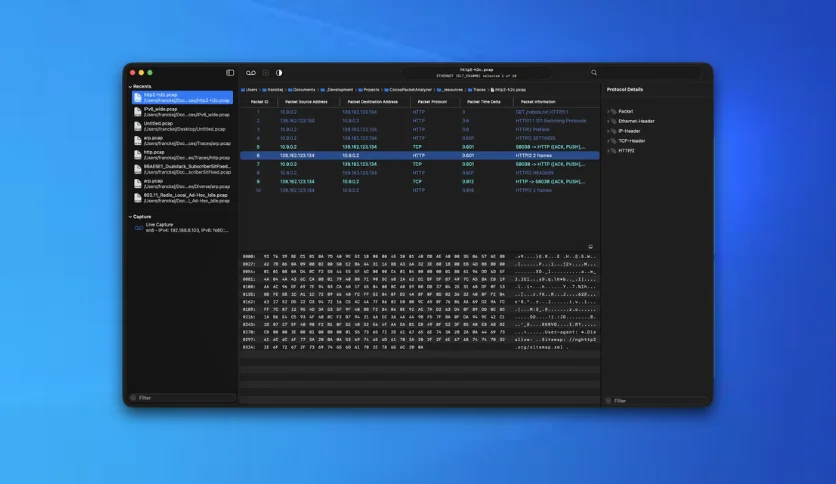Select packet 4 'HTTP/2 SETTINGS'

[420, 138]
